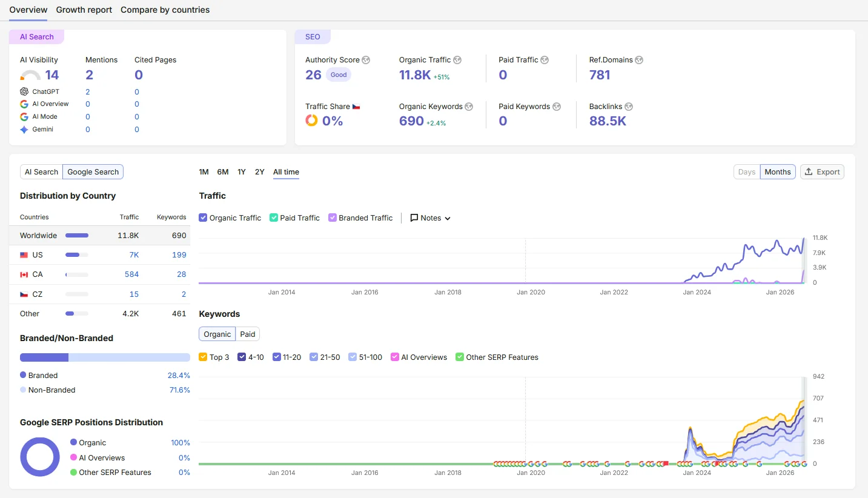
Task: Open the Notes dropdown
Action: pos(431,218)
